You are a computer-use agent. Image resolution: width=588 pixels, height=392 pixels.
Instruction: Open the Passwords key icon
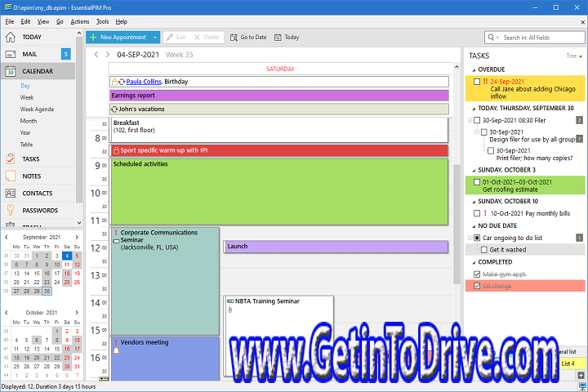pos(11,210)
